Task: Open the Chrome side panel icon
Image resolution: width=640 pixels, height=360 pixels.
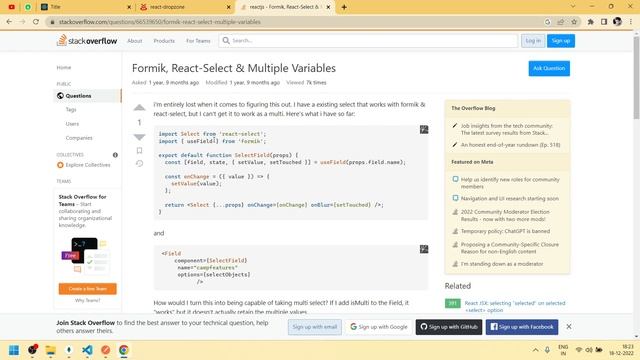Action: (604, 22)
